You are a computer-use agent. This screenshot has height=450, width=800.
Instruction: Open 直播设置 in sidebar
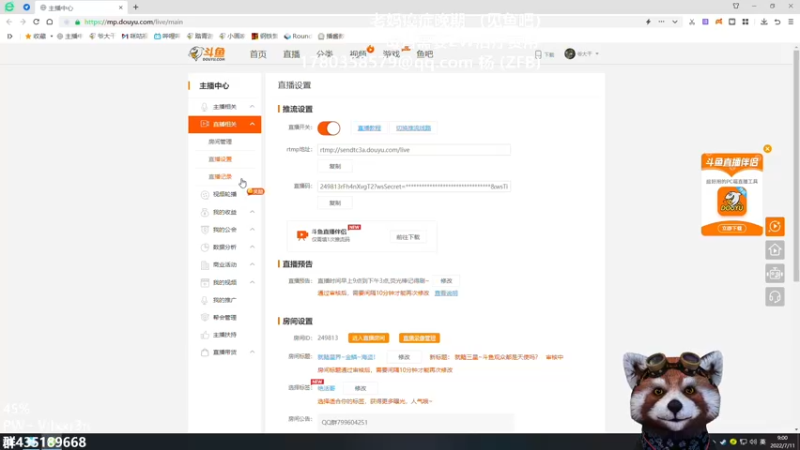point(220,159)
